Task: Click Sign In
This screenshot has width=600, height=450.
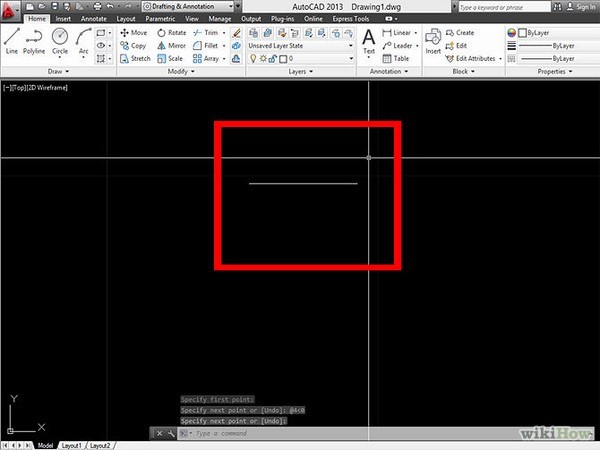Action: (581, 7)
